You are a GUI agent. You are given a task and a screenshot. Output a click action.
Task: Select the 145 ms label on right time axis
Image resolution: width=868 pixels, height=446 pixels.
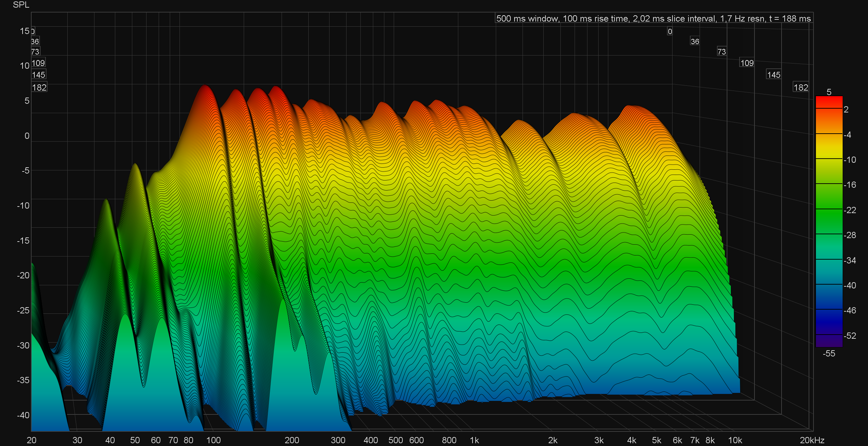[x=774, y=75]
